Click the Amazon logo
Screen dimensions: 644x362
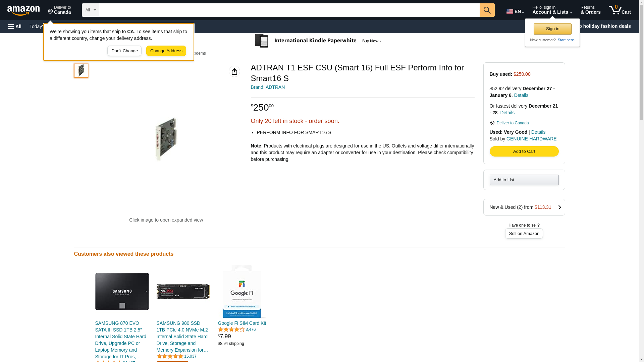23,10
